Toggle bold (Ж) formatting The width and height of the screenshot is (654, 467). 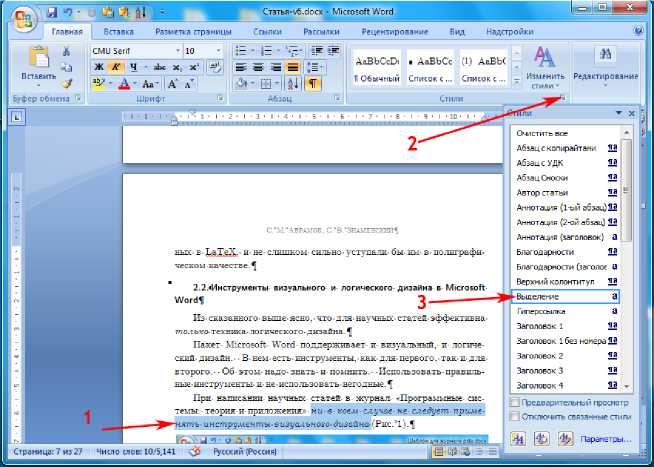pos(98,68)
